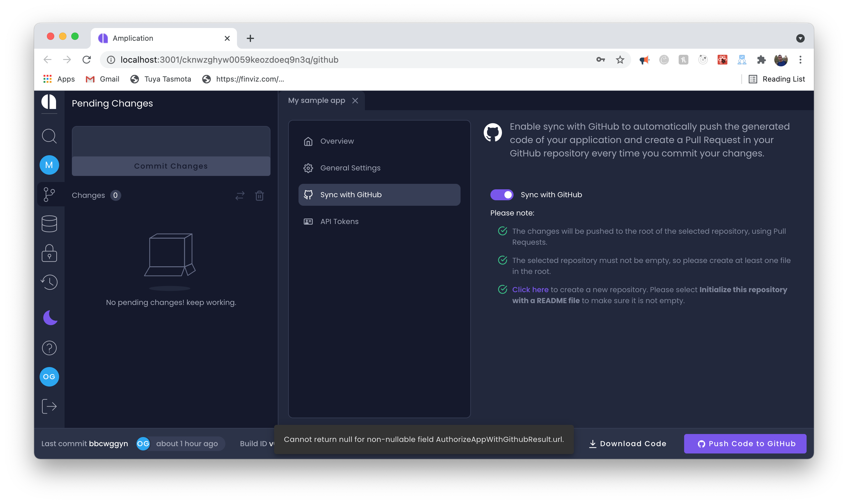Click the Amplication logo in the sidebar
Screen dimensions: 848x504
[x=49, y=102]
